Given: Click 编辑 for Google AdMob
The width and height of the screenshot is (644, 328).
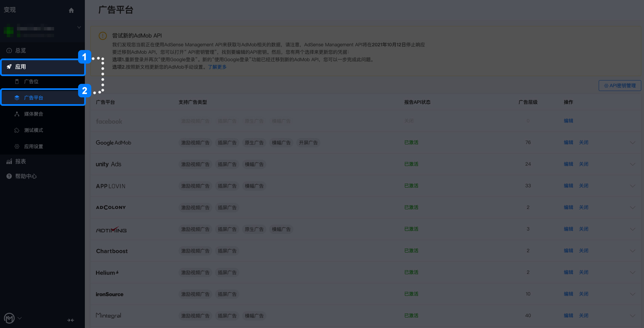Looking at the screenshot, I should [x=568, y=142].
